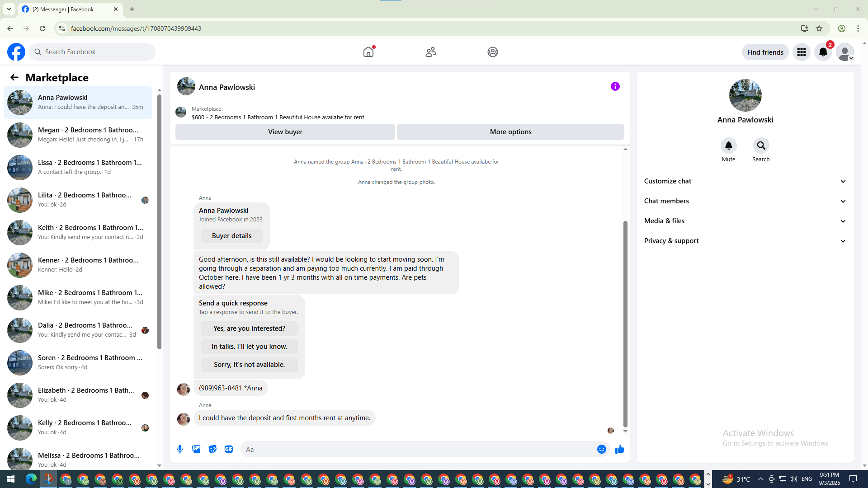The width and height of the screenshot is (868, 488).
Task: Focus the Search Facebook field
Action: [x=92, y=52]
